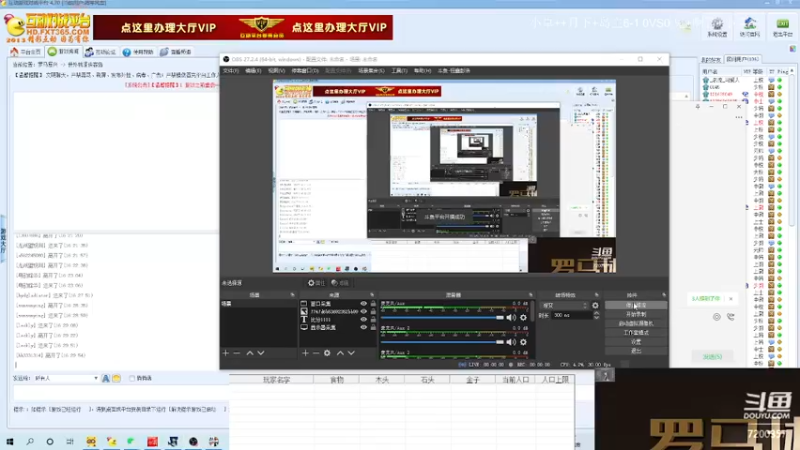The height and width of the screenshot is (450, 800).
Task: Click 玩家名字 column header in table
Action: (x=276, y=380)
